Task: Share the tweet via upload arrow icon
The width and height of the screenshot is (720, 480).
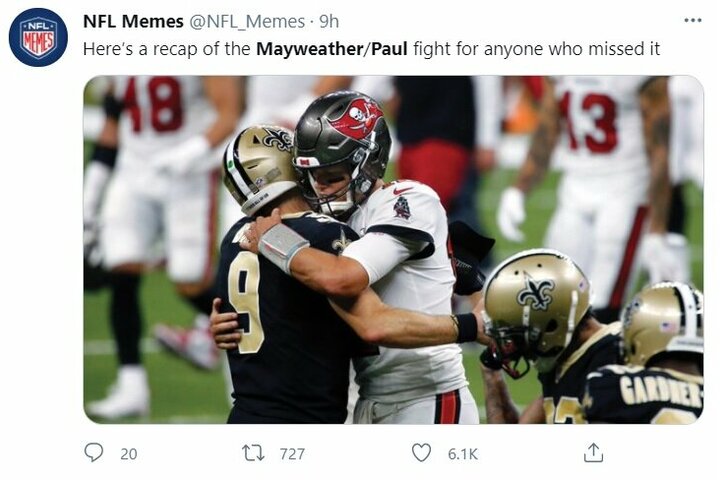Action: (593, 452)
